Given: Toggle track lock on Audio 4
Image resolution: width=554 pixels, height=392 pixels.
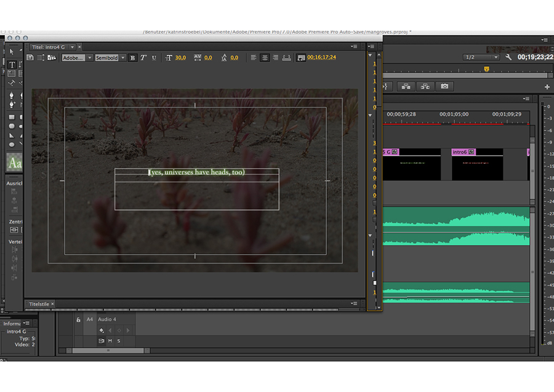Looking at the screenshot, I should [78, 319].
